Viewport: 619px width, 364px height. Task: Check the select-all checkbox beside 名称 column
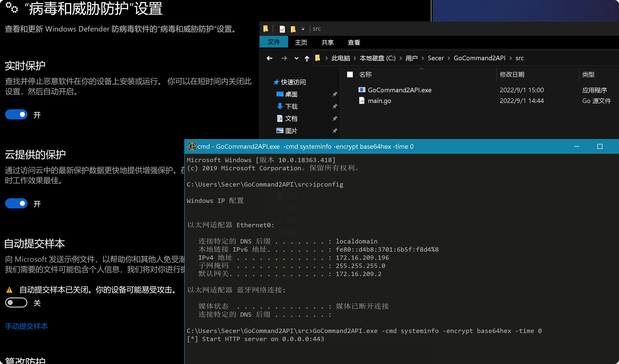coord(350,74)
